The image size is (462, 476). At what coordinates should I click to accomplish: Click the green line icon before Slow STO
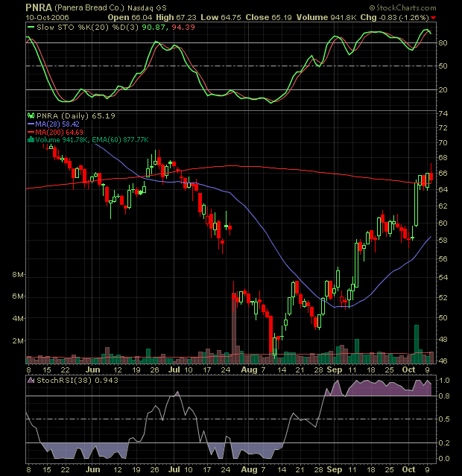(31, 27)
